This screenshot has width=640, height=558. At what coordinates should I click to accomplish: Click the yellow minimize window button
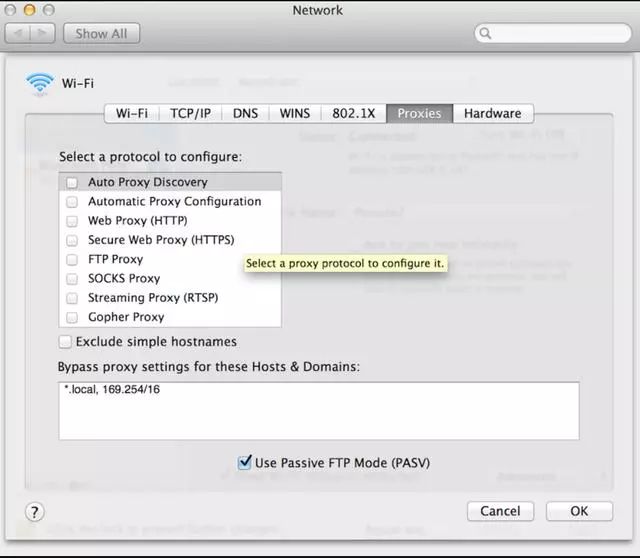(x=29, y=10)
